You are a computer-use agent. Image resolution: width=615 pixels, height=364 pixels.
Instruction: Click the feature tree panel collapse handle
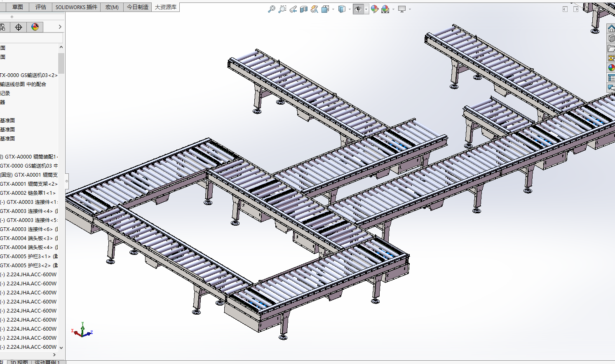[x=67, y=180]
